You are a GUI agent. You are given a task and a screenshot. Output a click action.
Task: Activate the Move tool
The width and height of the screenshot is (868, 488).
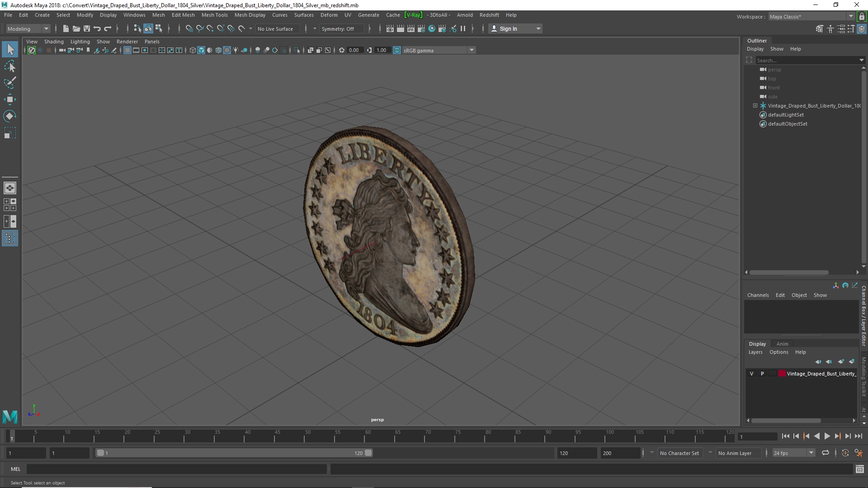coord(10,99)
